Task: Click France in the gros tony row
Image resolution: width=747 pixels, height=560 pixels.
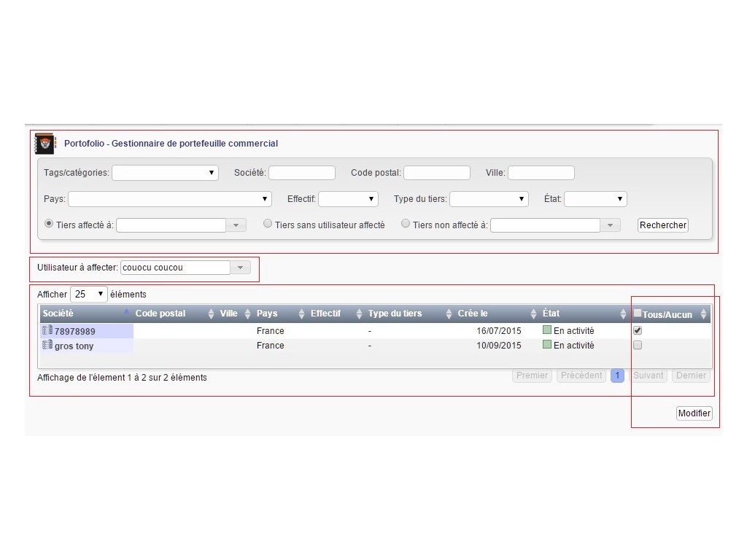Action: (x=270, y=346)
